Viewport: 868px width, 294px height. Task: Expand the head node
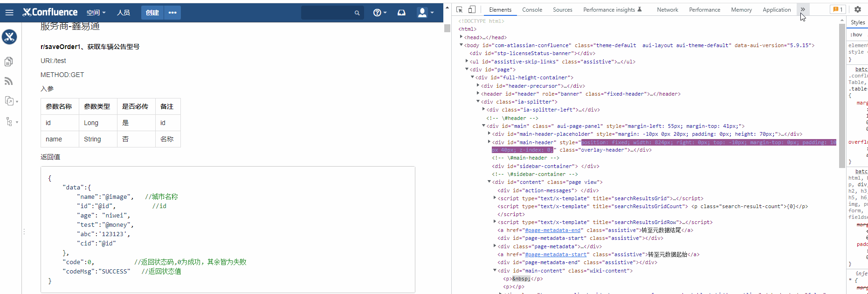tap(461, 37)
